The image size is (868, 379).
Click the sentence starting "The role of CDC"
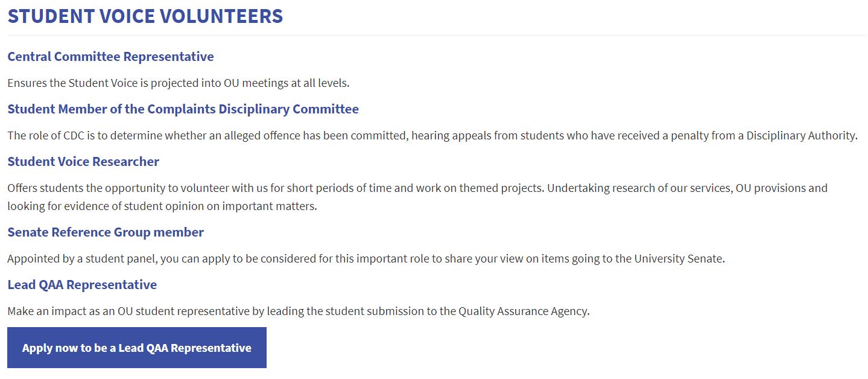pyautogui.click(x=432, y=136)
